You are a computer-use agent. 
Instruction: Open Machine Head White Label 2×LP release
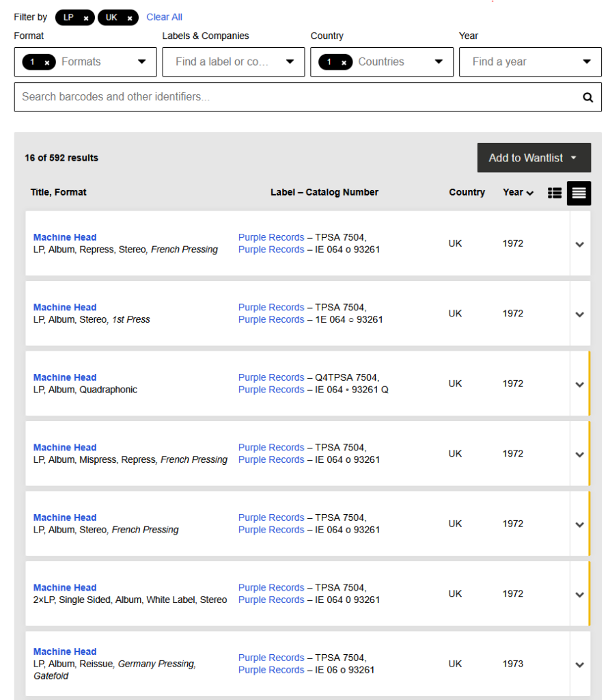[65, 587]
